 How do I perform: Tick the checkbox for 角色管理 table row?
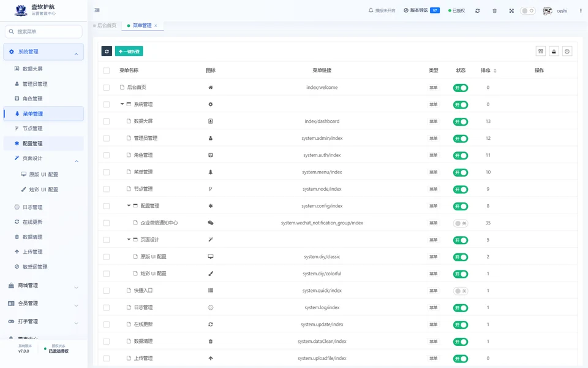point(107,155)
